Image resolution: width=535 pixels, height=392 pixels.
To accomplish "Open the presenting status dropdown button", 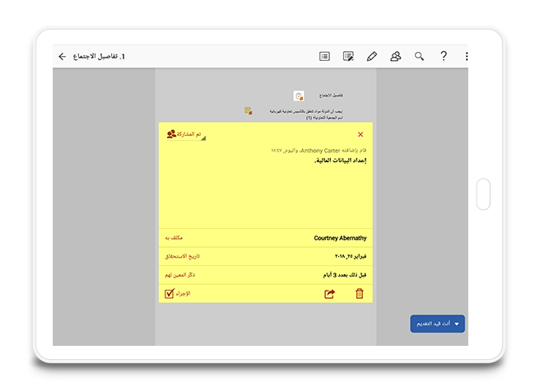I will 437,324.
